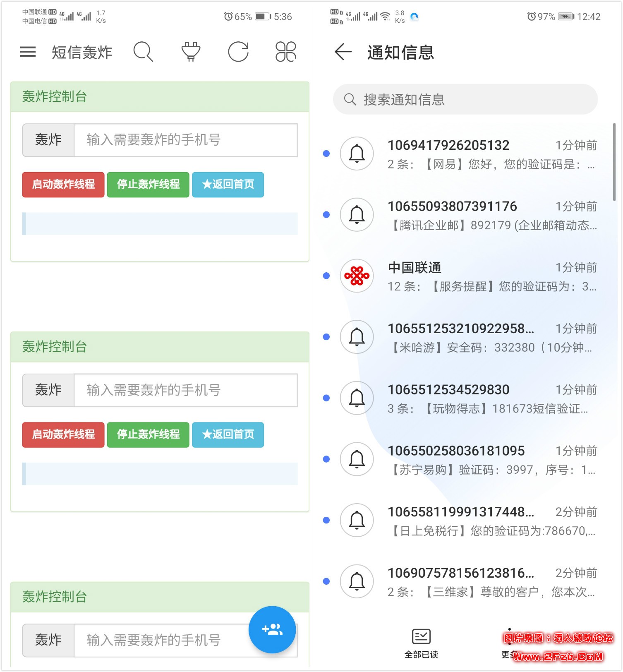623x672 pixels.
Task: Go back using the arrow beside 通知信息
Action: pyautogui.click(x=343, y=52)
